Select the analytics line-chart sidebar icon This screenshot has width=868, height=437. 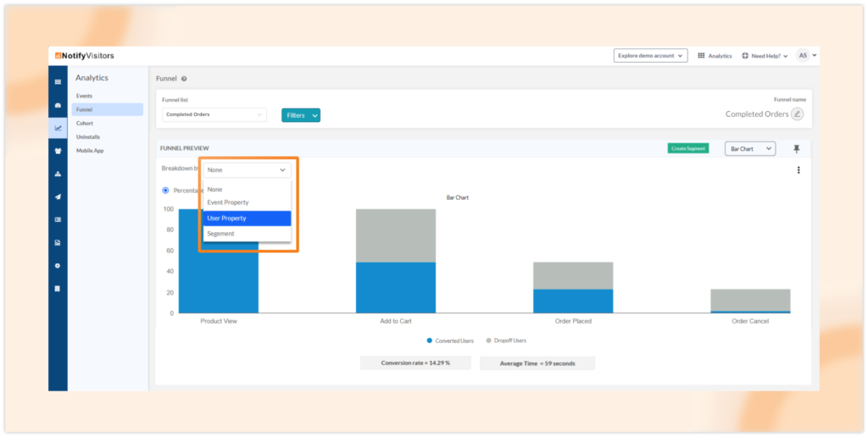click(x=58, y=128)
